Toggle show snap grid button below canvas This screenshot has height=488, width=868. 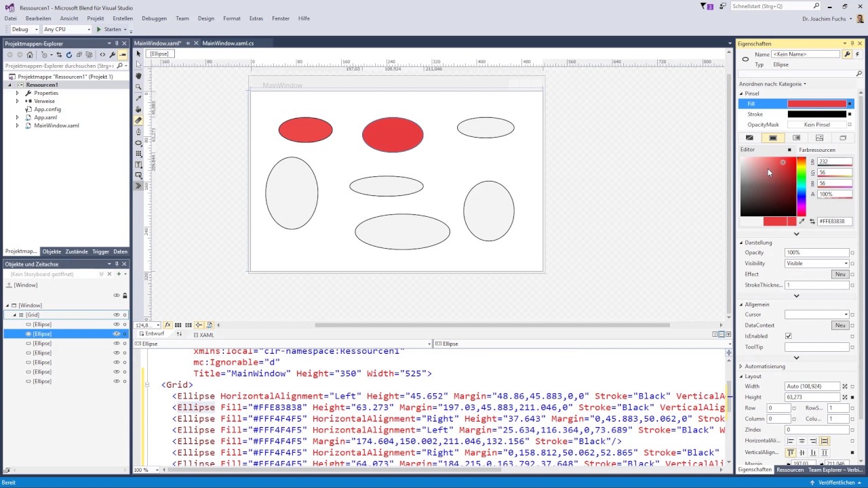coord(178,325)
